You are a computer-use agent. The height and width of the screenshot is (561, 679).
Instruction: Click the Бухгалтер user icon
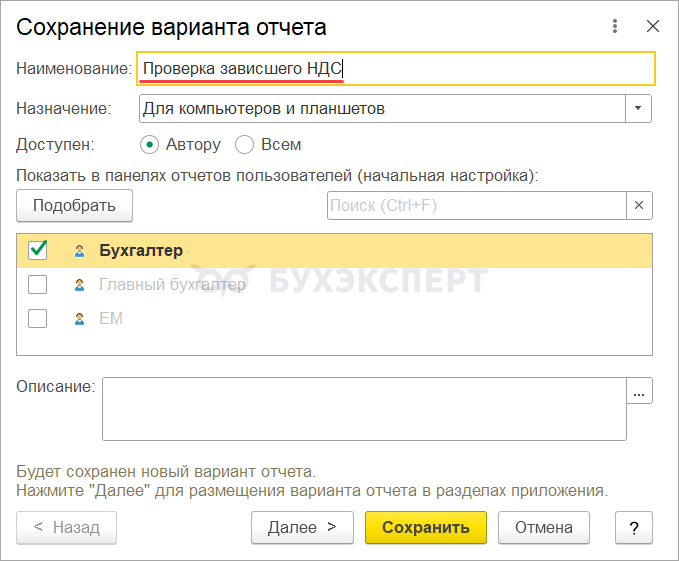point(79,251)
